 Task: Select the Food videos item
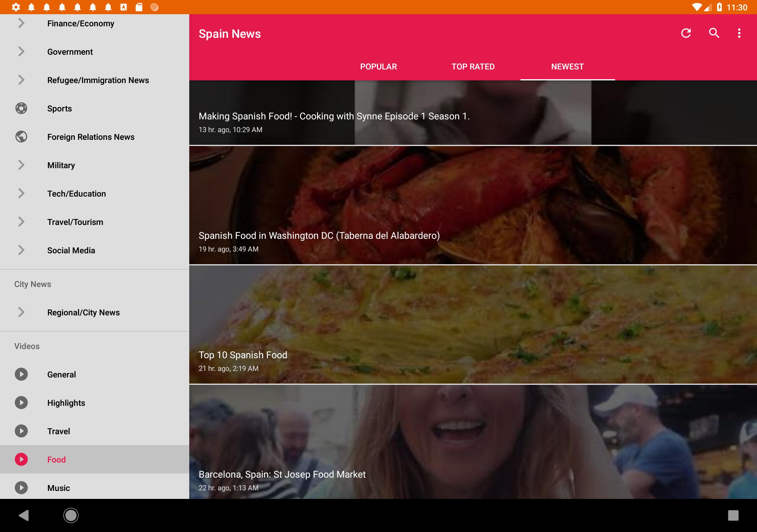point(95,459)
